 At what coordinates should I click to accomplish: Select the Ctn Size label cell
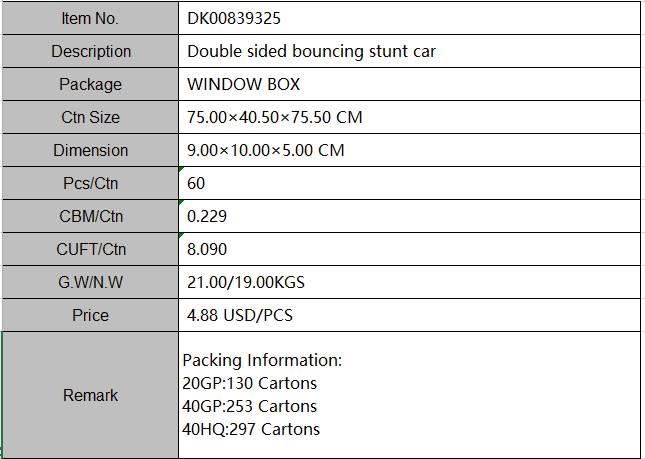[90, 117]
